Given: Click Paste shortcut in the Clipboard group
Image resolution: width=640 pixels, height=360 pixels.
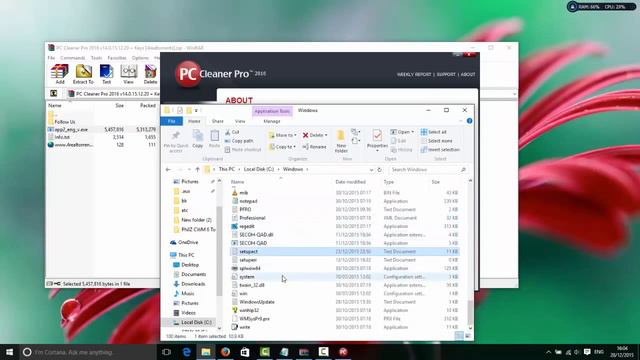Looking at the screenshot, I should click(243, 150).
